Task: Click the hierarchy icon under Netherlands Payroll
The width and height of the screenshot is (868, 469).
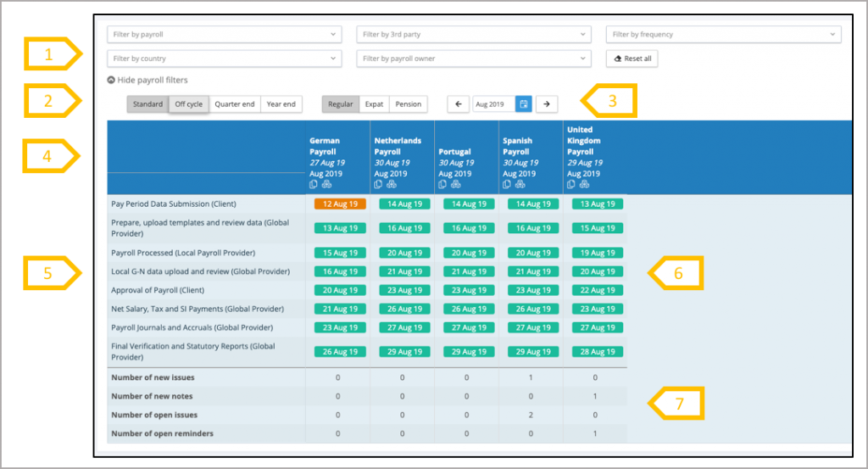Action: click(x=391, y=184)
